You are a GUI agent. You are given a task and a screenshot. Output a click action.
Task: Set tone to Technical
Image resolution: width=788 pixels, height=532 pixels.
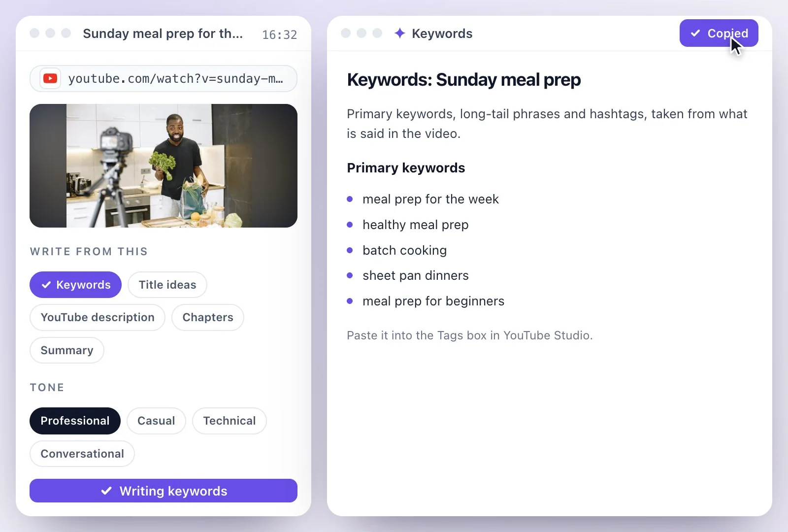[230, 421]
